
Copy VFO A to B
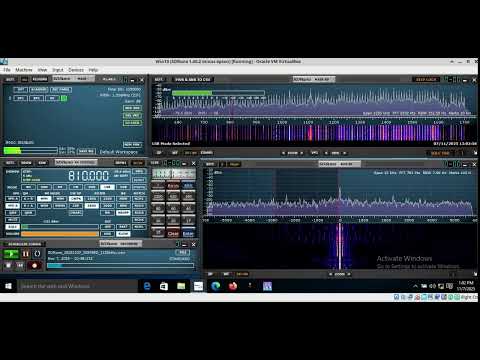point(28,199)
